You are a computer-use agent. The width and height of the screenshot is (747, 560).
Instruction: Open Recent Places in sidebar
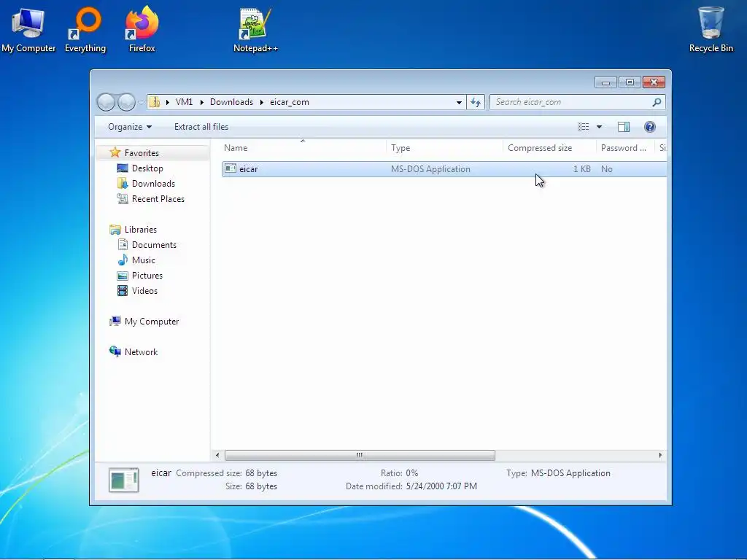coord(158,198)
